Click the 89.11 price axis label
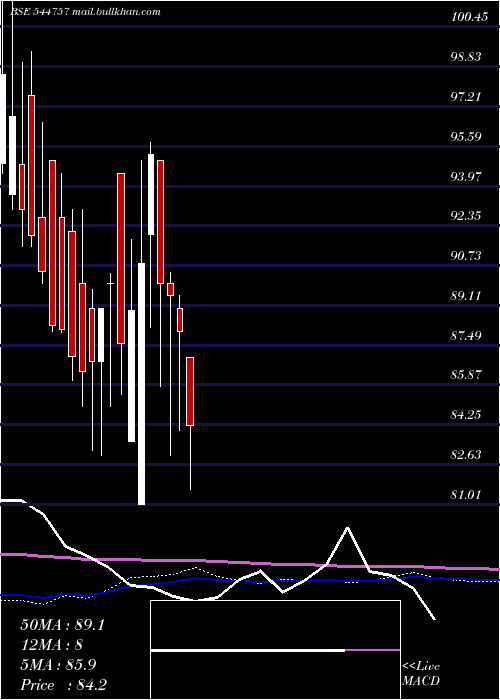 click(466, 296)
